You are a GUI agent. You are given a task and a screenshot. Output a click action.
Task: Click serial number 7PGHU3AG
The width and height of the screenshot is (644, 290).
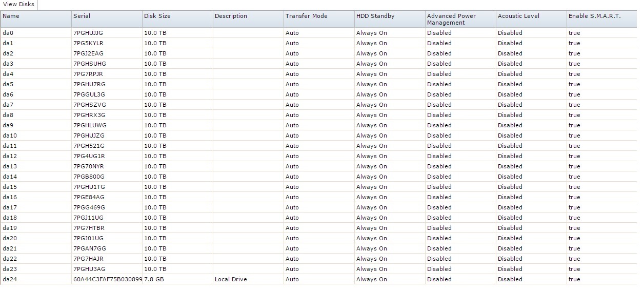pos(90,269)
